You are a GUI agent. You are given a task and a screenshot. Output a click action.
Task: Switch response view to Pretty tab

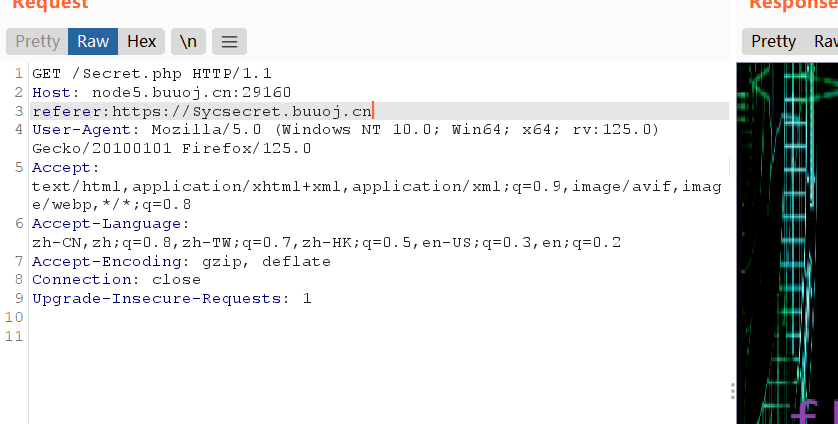tap(773, 42)
